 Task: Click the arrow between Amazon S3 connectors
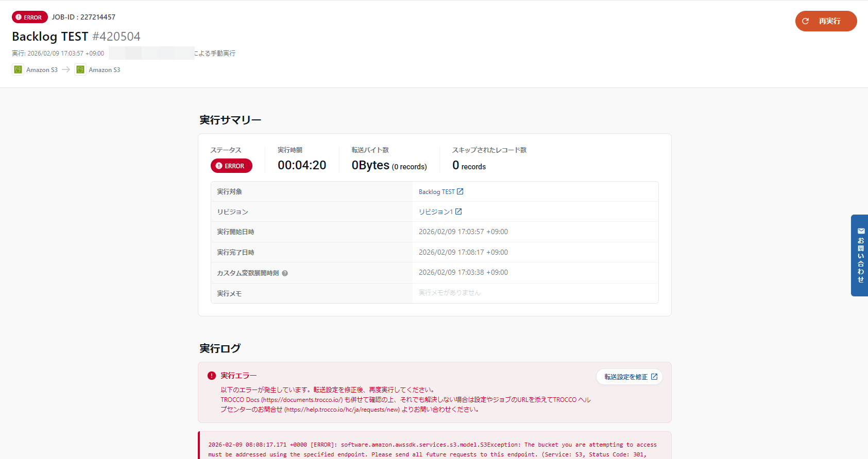coord(66,69)
